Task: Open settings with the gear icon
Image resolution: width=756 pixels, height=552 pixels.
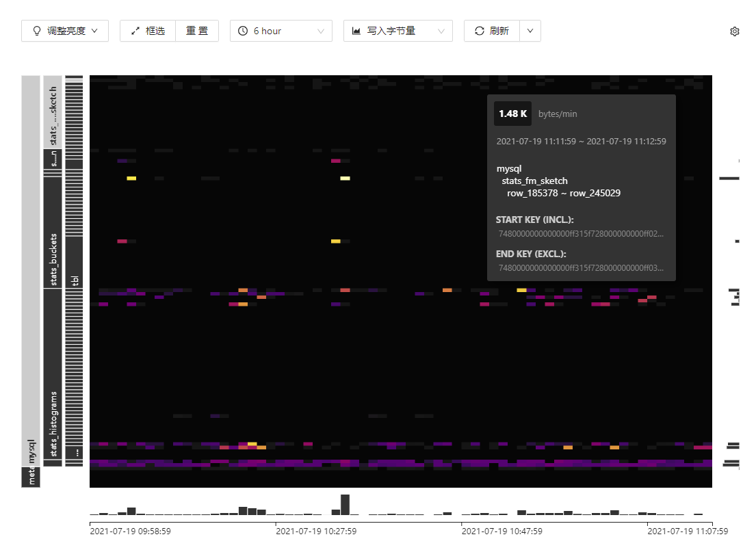Action: pos(735,31)
